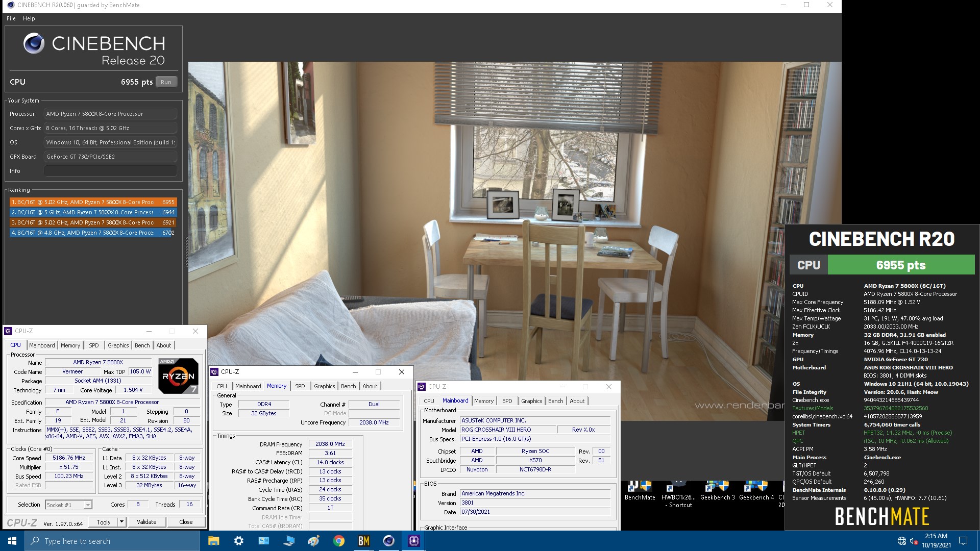Select ranking entry with 6955 score
The height and width of the screenshot is (551, 980).
tap(93, 202)
